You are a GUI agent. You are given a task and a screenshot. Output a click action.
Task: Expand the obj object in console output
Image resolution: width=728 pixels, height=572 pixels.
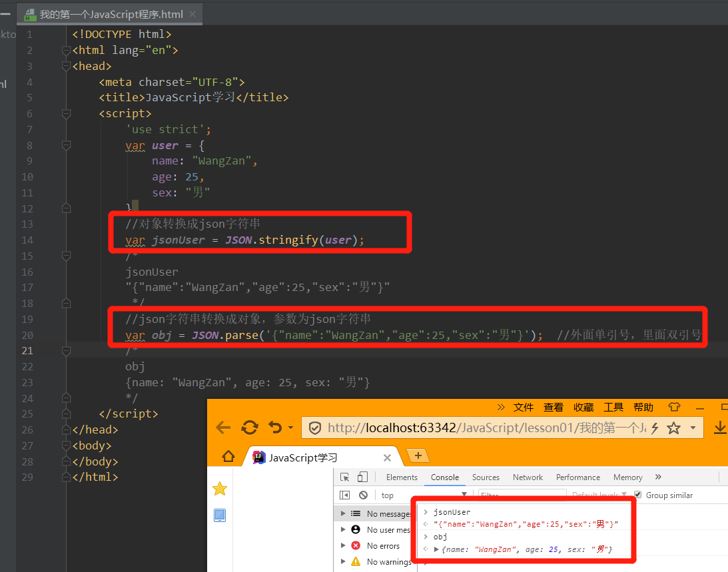click(x=437, y=549)
